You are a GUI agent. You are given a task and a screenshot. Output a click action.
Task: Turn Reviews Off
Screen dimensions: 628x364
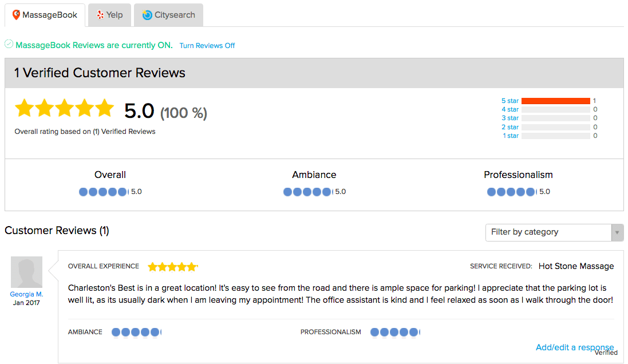(x=207, y=46)
